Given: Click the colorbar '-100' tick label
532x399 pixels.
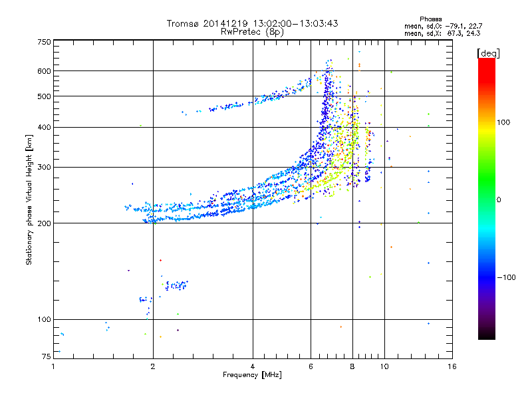Looking at the screenshot, I should coord(507,277).
